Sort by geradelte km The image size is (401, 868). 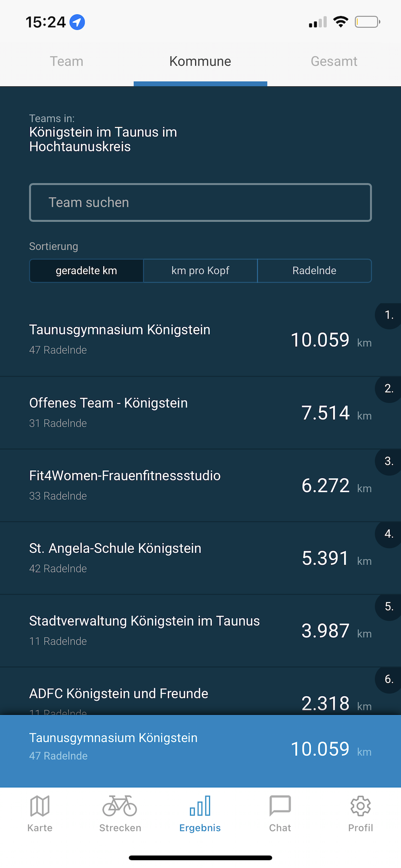click(x=86, y=271)
